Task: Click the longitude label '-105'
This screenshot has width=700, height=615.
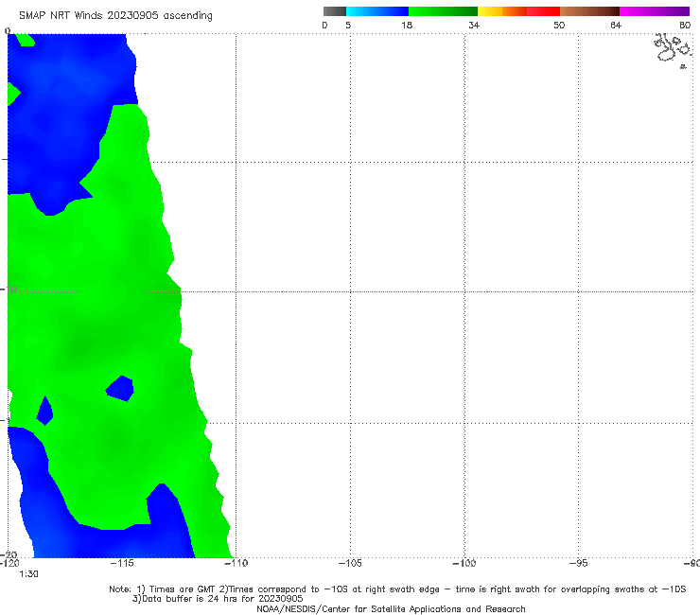Action: 350,563
